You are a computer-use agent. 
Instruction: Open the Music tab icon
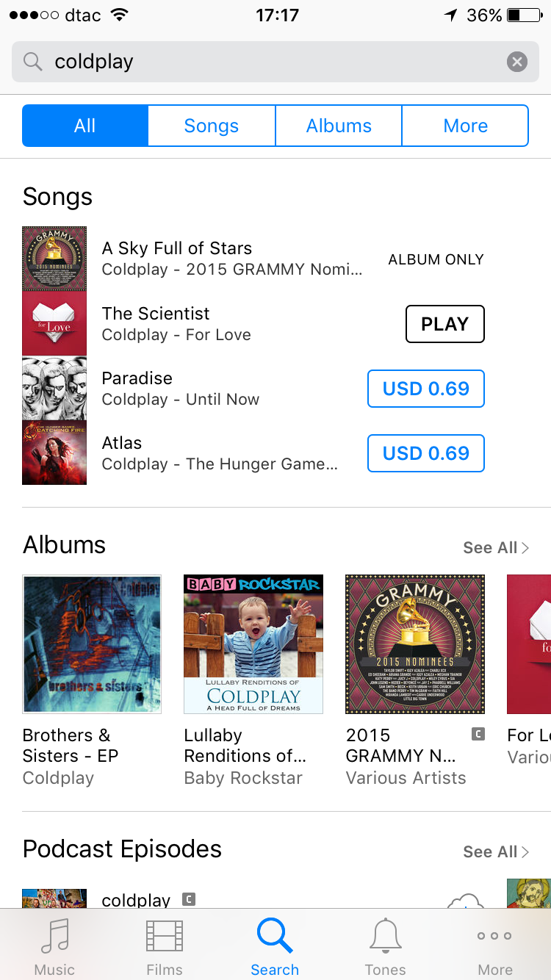55,936
